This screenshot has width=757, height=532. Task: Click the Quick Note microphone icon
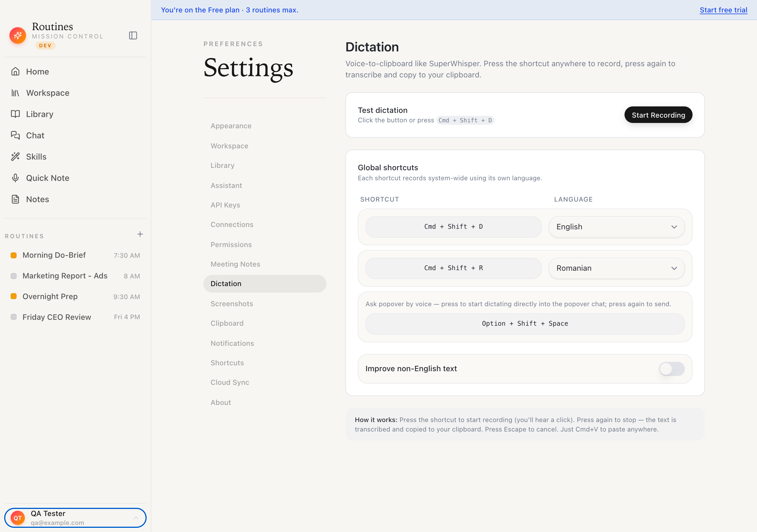(x=15, y=178)
